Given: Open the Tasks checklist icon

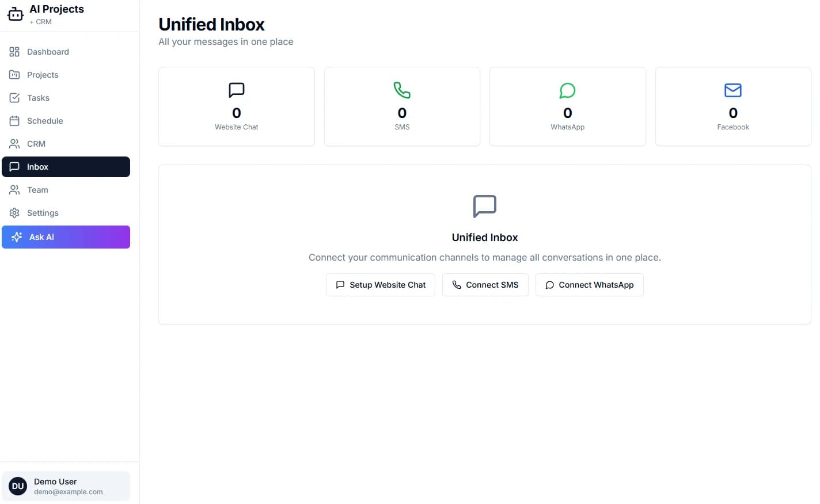Looking at the screenshot, I should [x=14, y=97].
